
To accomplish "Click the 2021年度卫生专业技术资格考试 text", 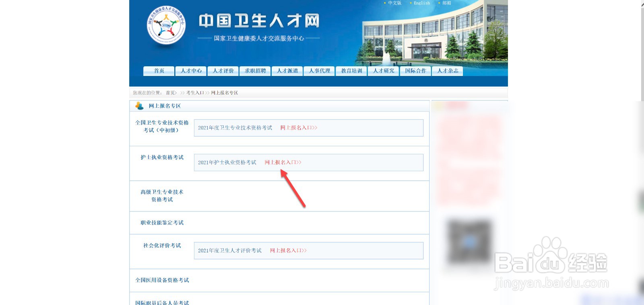I will click(x=235, y=128).
